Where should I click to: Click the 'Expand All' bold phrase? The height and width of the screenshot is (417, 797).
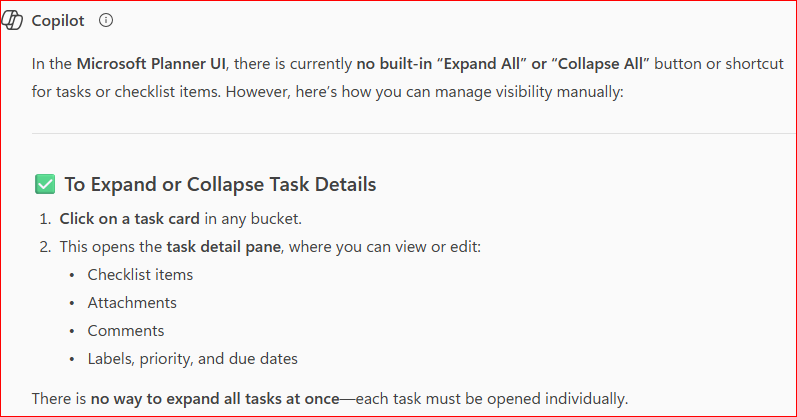[x=482, y=64]
